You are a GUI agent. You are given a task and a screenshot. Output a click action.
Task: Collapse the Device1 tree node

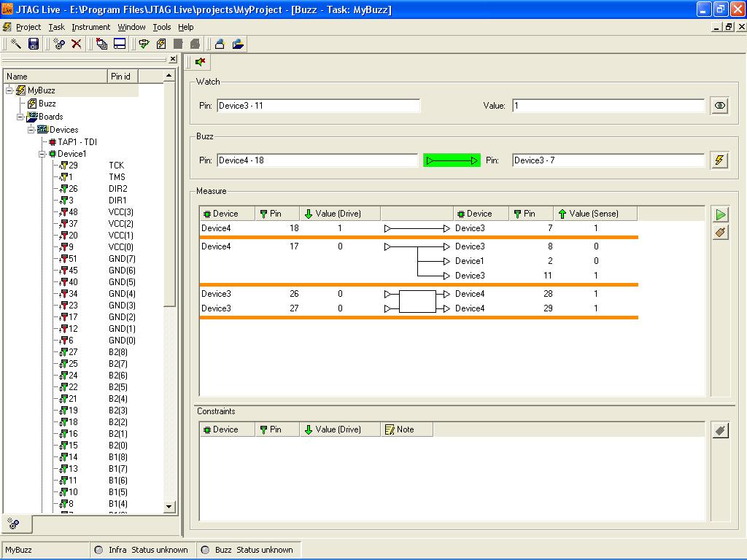pos(42,154)
